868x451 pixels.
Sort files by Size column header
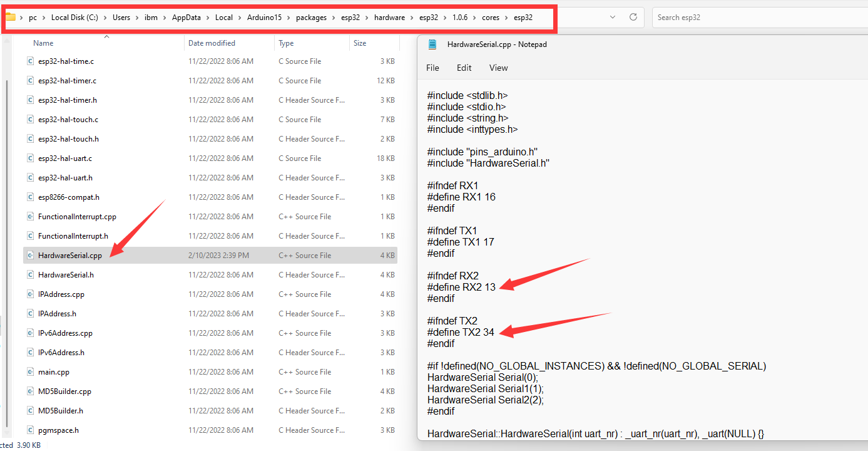pyautogui.click(x=360, y=43)
